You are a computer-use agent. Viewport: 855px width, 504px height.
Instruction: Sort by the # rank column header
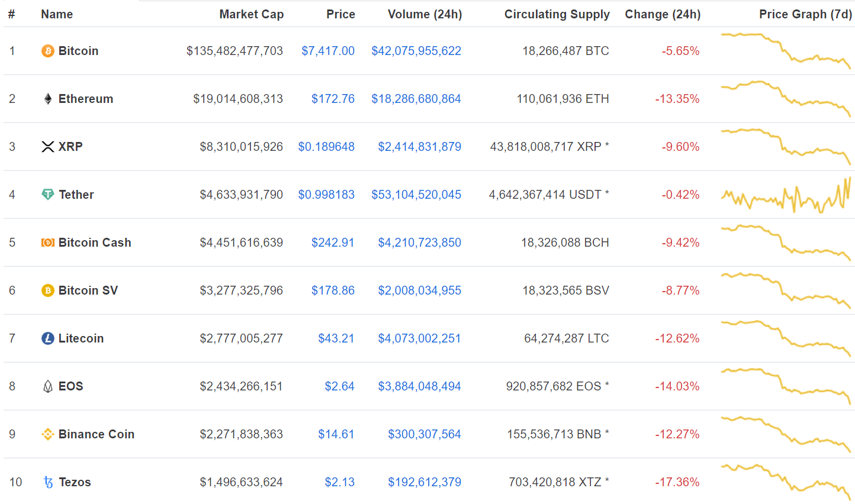11,14
